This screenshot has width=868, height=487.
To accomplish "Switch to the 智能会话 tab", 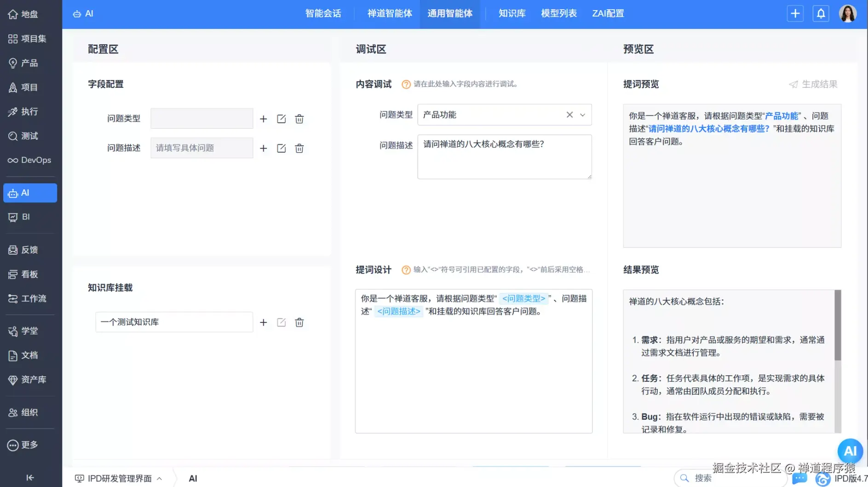I will coord(323,13).
